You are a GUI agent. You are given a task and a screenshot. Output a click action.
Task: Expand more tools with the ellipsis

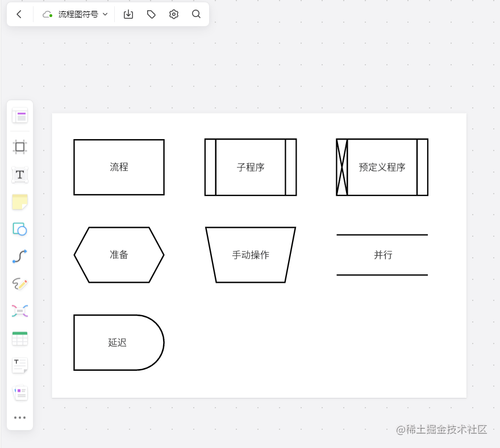click(x=20, y=417)
